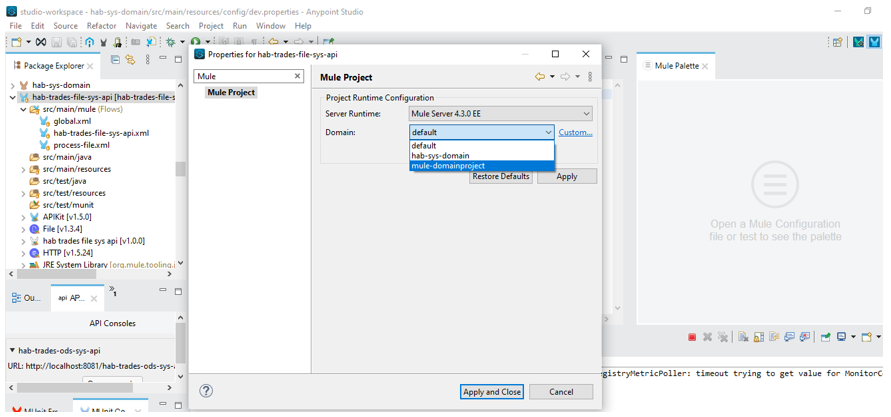
Task: Click the help question mark icon
Action: pyautogui.click(x=206, y=391)
